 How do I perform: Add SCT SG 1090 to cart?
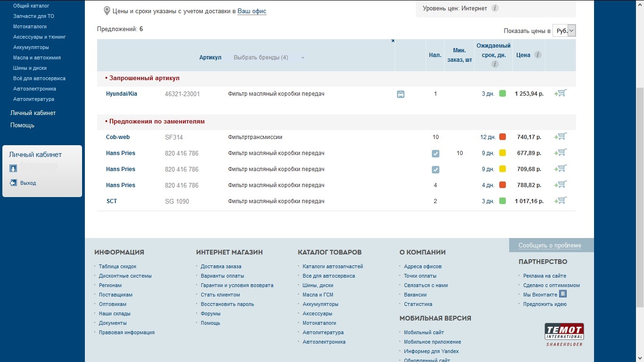pyautogui.click(x=561, y=201)
